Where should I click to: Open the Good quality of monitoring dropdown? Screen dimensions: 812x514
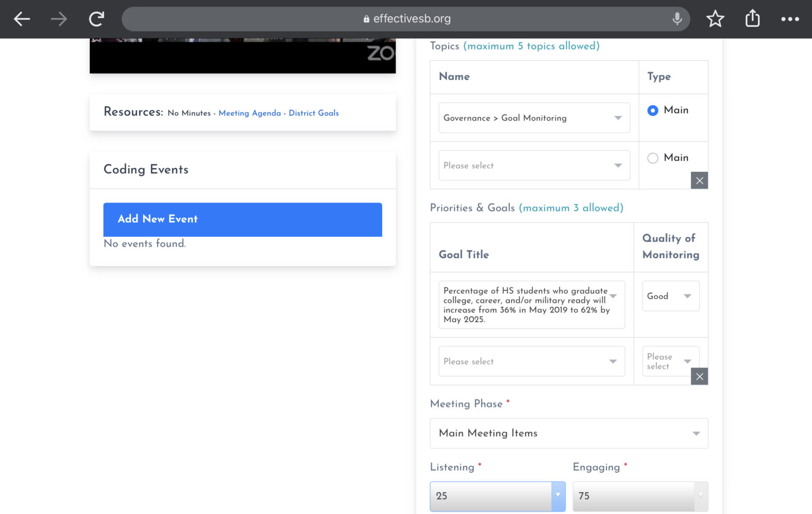coord(670,296)
